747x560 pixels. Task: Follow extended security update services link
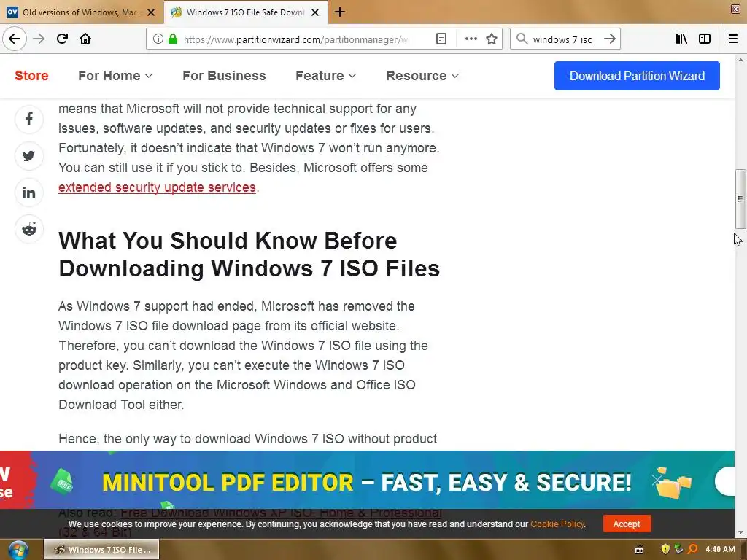tap(158, 187)
